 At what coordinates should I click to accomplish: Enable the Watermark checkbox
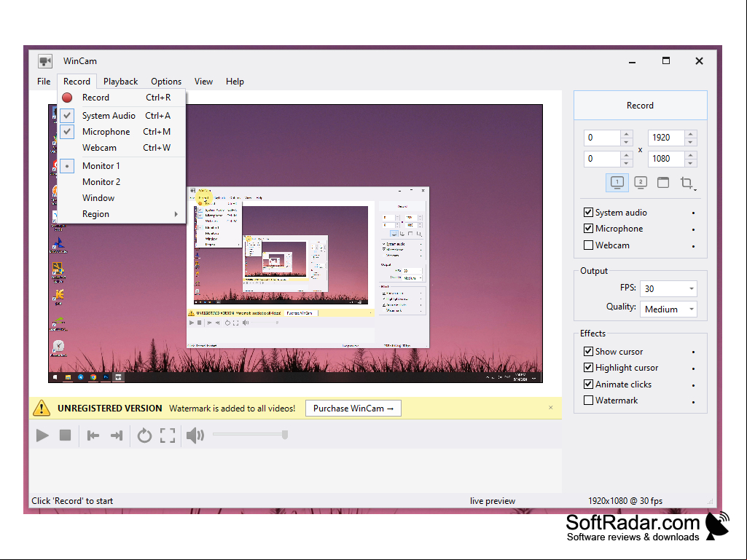588,401
